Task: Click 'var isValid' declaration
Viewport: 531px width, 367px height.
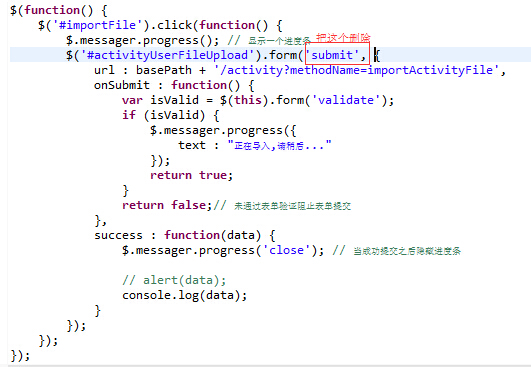Action: (x=161, y=100)
